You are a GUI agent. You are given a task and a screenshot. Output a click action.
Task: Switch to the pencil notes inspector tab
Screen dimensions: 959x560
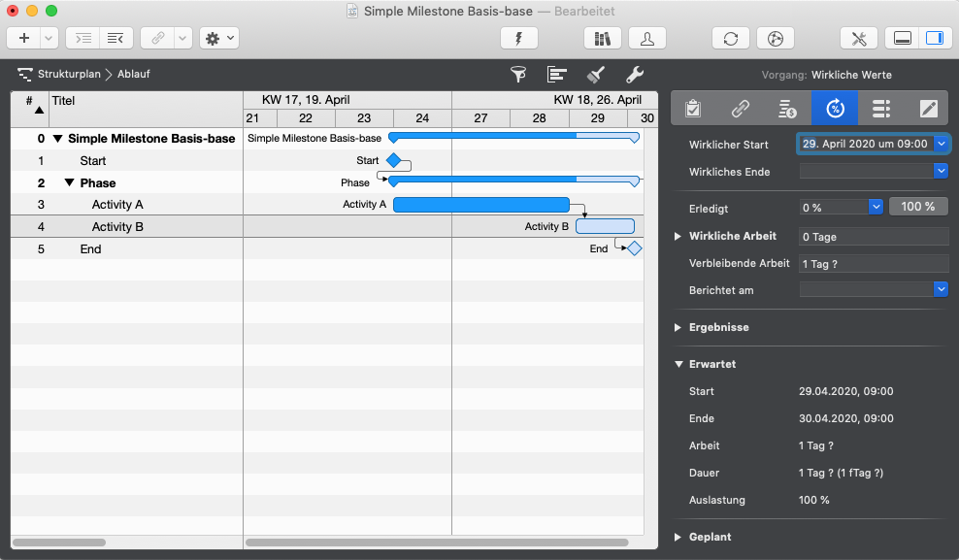928,108
